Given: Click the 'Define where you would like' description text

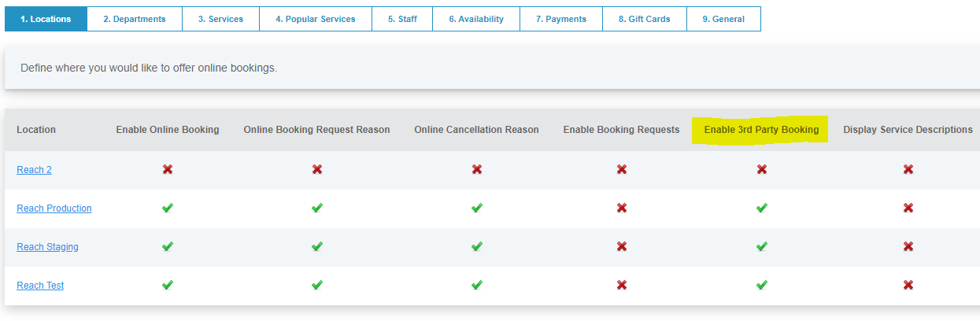Looking at the screenshot, I should (149, 68).
